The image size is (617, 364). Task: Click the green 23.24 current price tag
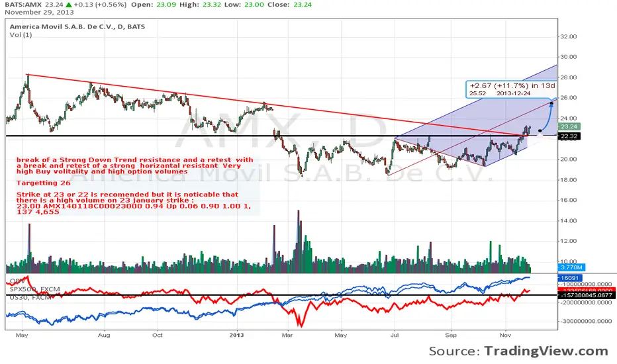(569, 126)
